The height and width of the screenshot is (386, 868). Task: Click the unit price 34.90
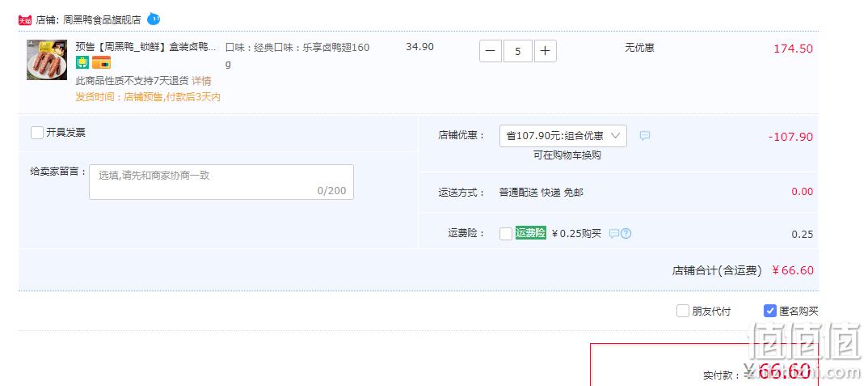tap(419, 47)
